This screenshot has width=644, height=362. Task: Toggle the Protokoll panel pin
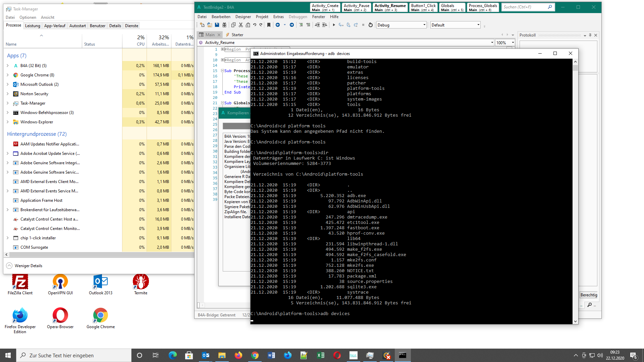(x=590, y=35)
